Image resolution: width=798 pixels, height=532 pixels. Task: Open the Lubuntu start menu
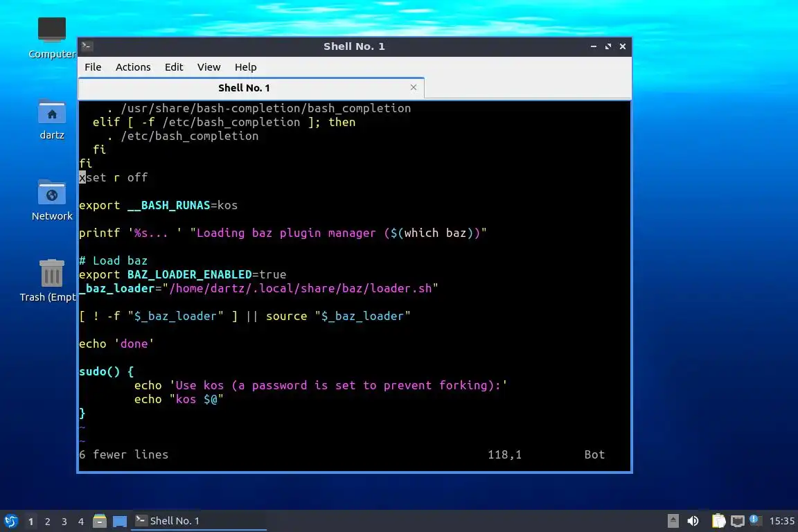10,521
